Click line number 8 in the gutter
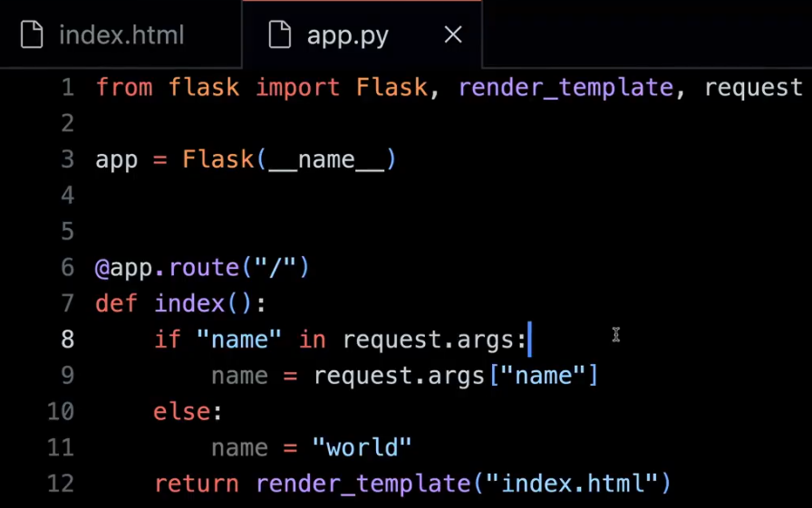Viewport: 812px width, 508px height. [x=68, y=340]
